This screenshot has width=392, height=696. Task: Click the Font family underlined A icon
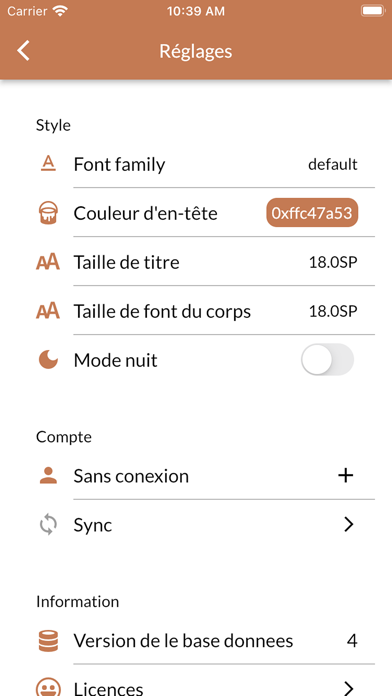pos(48,164)
